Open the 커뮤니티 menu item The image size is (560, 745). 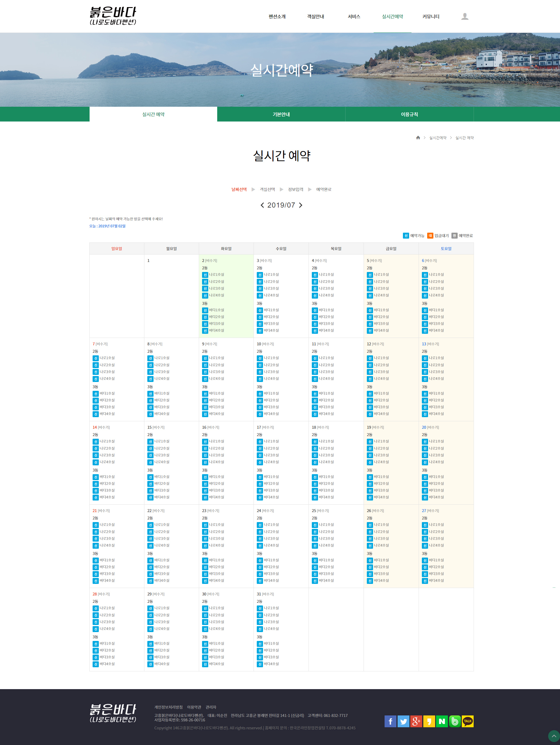point(431,17)
